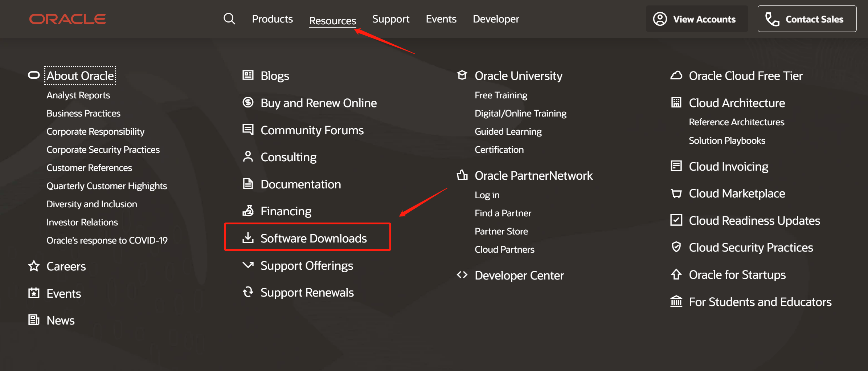Open Quarterly Customer Highlights link
The height and width of the screenshot is (371, 868).
pos(107,186)
